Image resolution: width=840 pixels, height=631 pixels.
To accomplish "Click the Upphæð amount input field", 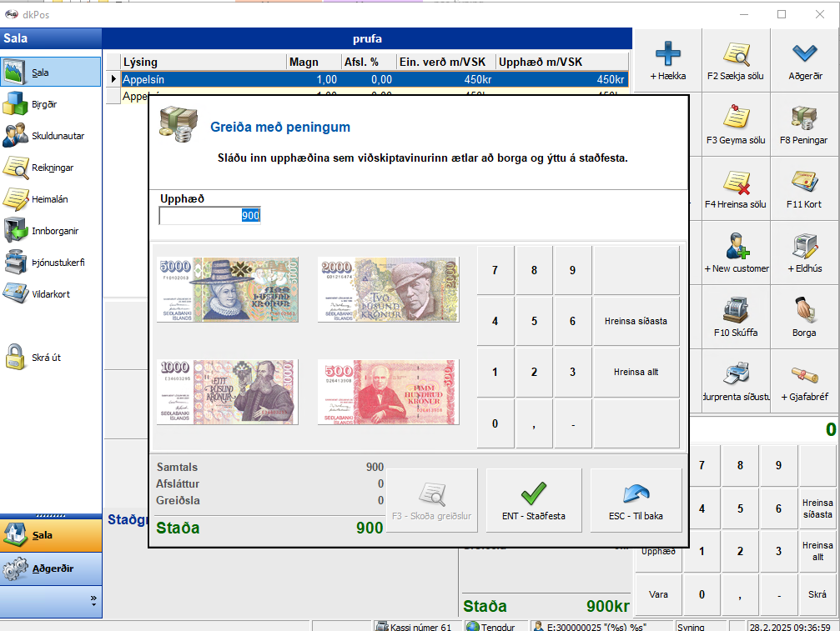I will click(x=209, y=216).
